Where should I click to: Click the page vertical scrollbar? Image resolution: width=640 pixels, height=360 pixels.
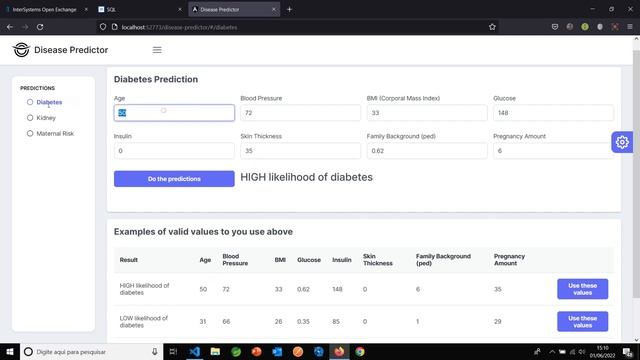636,173
